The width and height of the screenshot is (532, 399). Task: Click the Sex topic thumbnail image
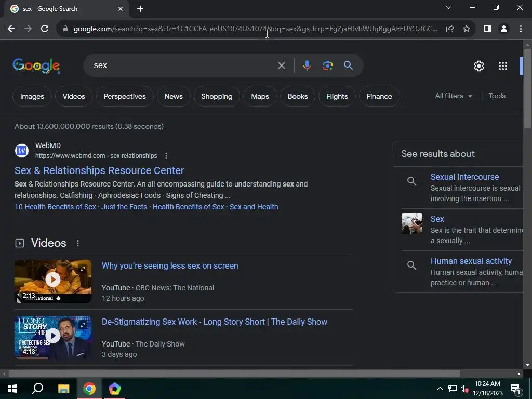(412, 223)
